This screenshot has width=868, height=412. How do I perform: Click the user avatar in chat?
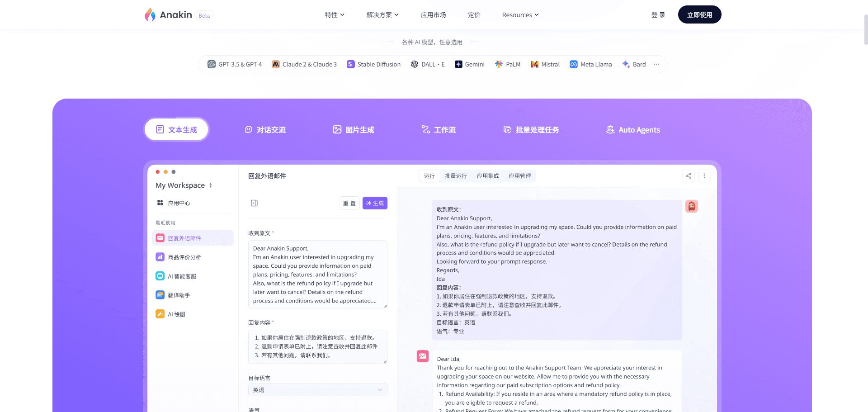692,206
